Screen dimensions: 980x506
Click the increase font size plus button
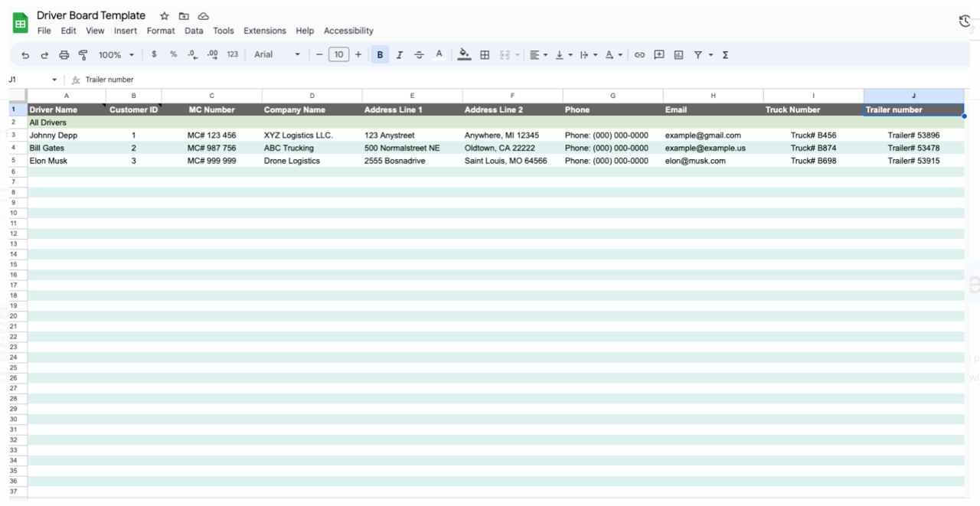coord(358,55)
